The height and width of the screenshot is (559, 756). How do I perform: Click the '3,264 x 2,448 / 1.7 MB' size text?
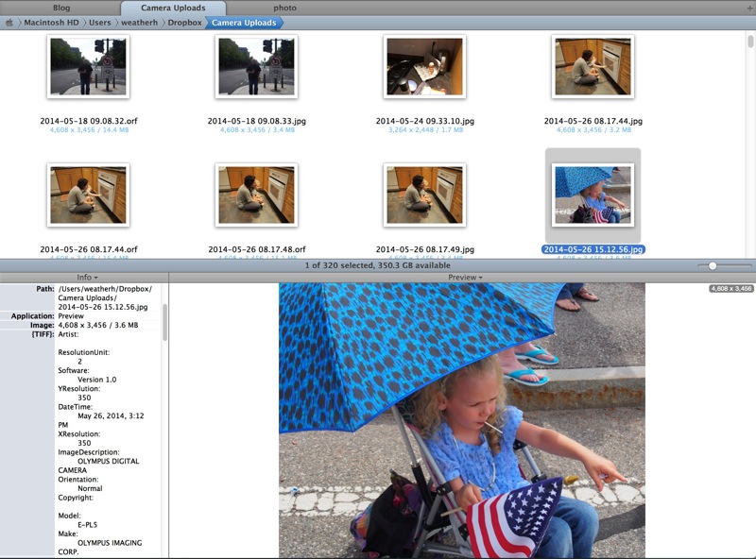pyautogui.click(x=426, y=130)
